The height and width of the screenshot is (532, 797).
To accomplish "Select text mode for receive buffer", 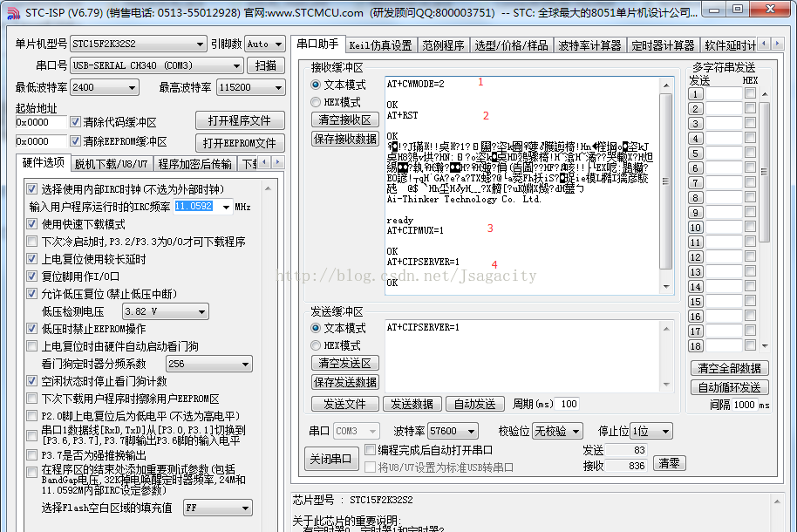I will (316, 85).
